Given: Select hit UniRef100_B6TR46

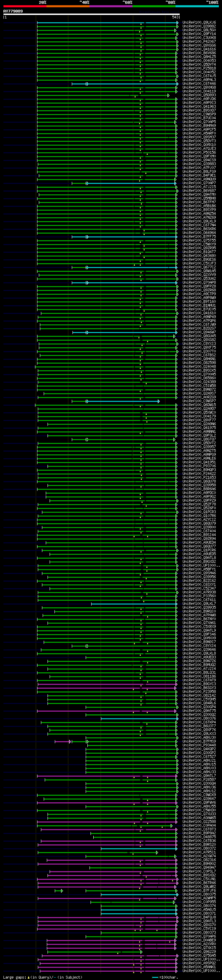Looking at the screenshot, I should tap(199, 883).
